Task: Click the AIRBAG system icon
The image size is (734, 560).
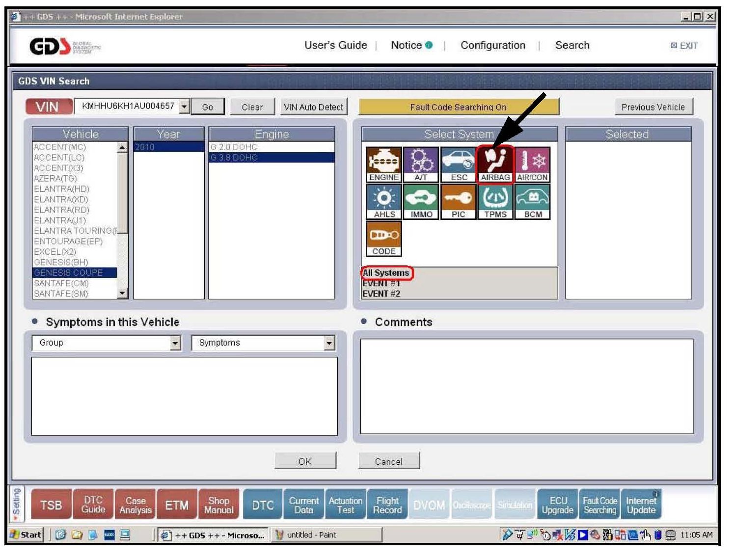Action: [495, 164]
